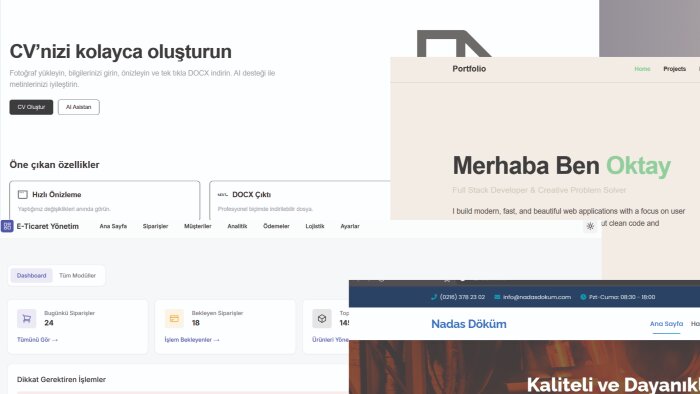
Task: Click the CV Oluştur button
Action: pyautogui.click(x=31, y=107)
